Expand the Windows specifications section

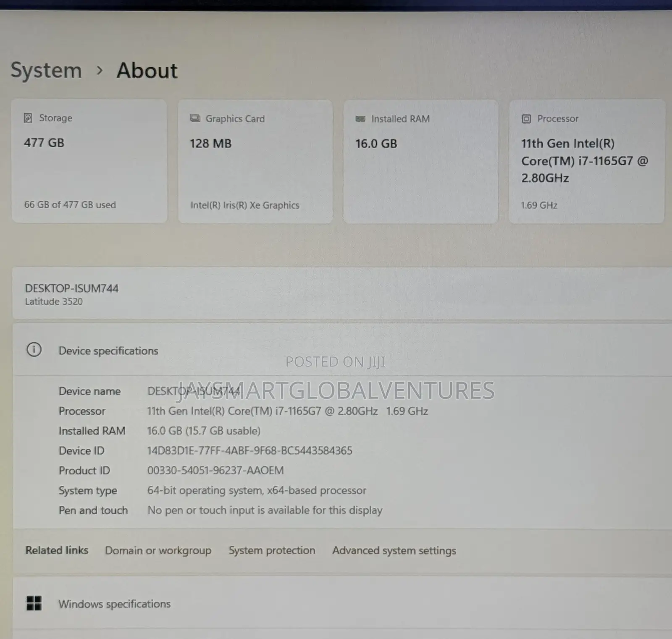coord(342,603)
